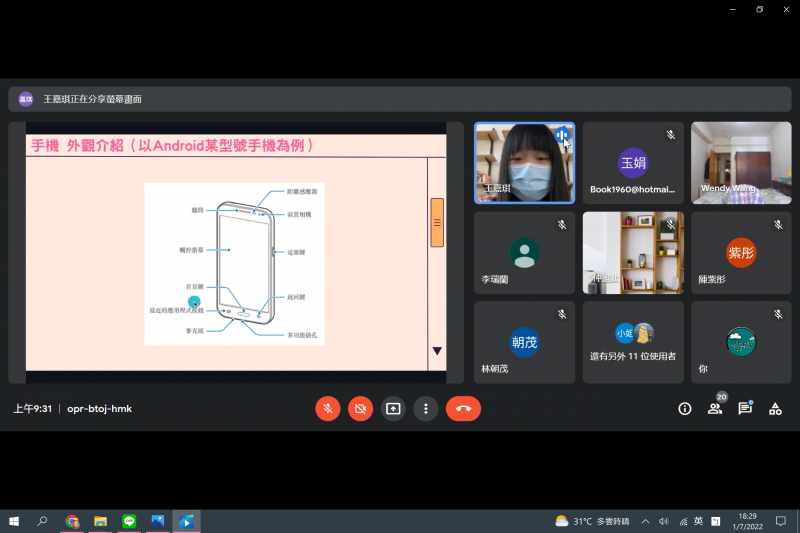Open the meeting details info icon

click(x=685, y=408)
